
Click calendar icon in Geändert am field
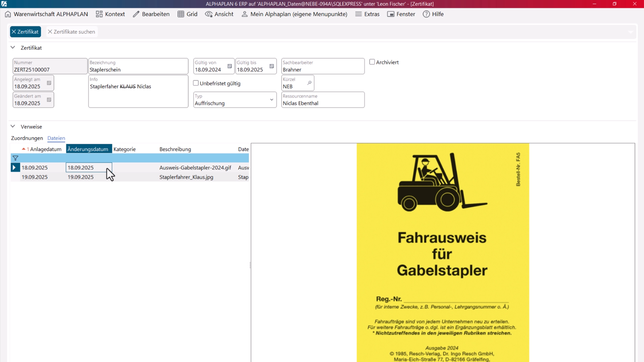(x=49, y=100)
